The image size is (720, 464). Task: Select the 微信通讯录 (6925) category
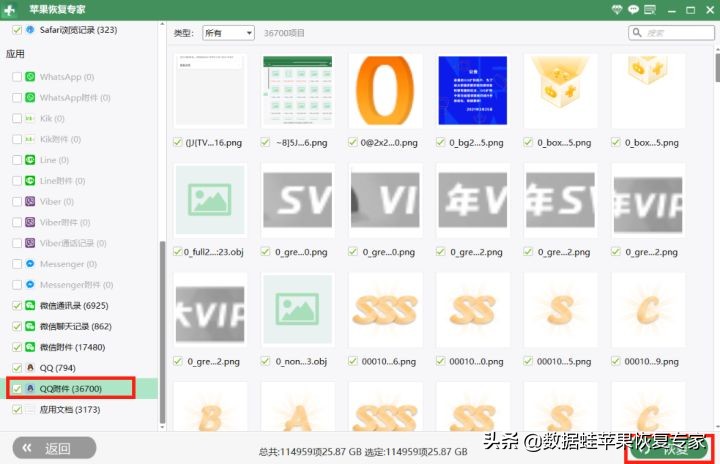[x=73, y=306]
